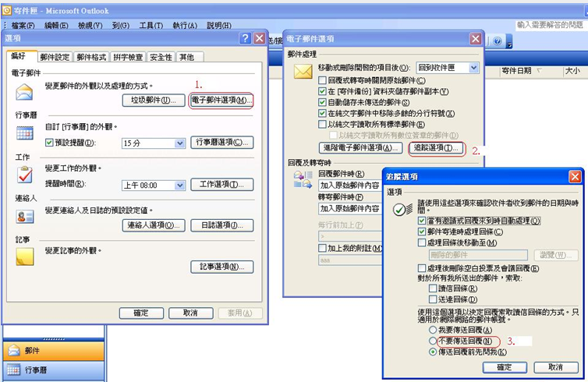Uncheck 自動儲存未傳送的郵件

(322, 102)
